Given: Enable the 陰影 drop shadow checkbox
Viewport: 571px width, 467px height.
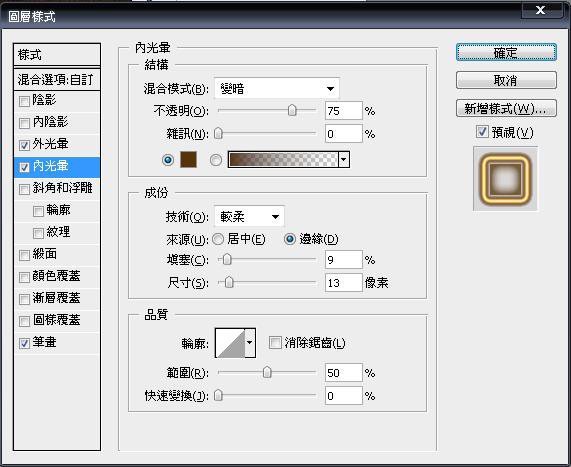Looking at the screenshot, I should 24,101.
